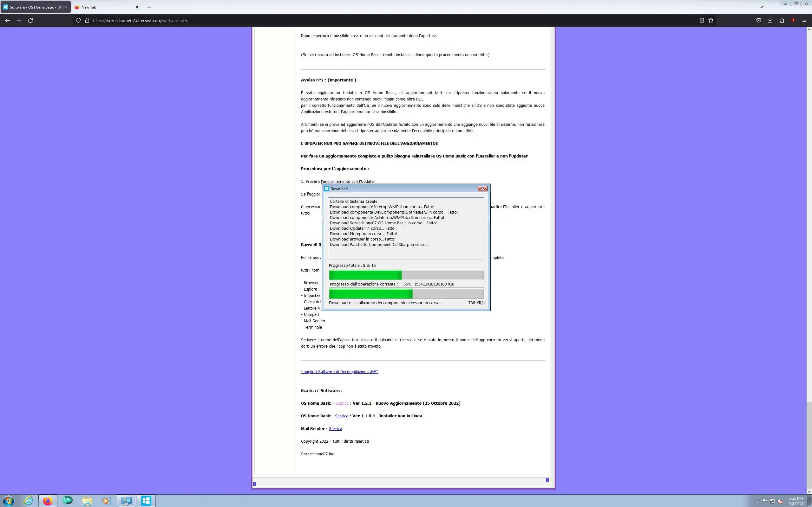Expand the List all tabs chevron

761,7
